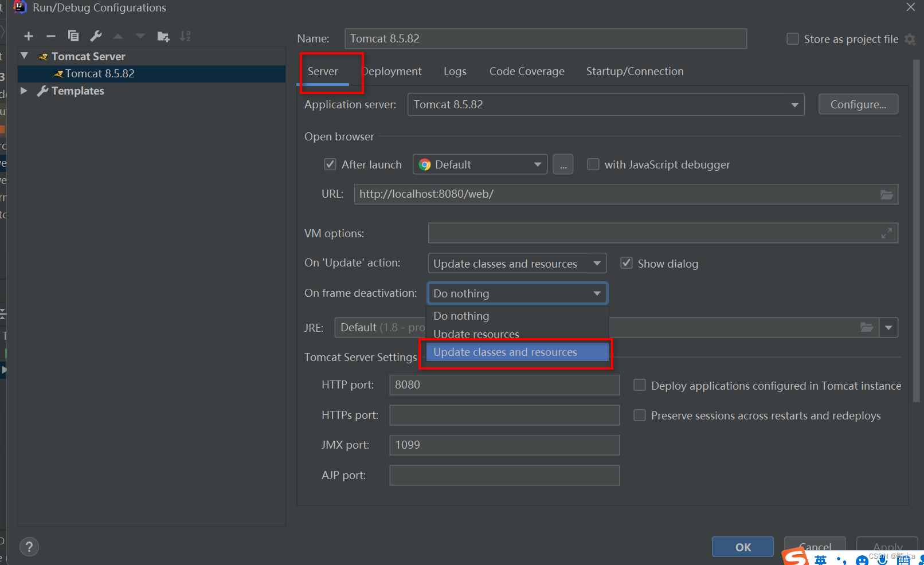Image resolution: width=924 pixels, height=565 pixels.
Task: Enable with JavaScript debugger
Action: (593, 164)
